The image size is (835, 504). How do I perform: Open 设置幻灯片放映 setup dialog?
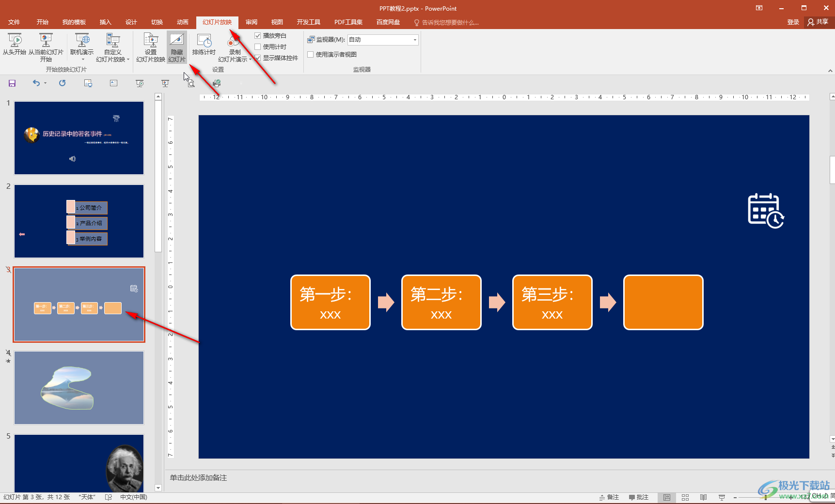coord(151,47)
